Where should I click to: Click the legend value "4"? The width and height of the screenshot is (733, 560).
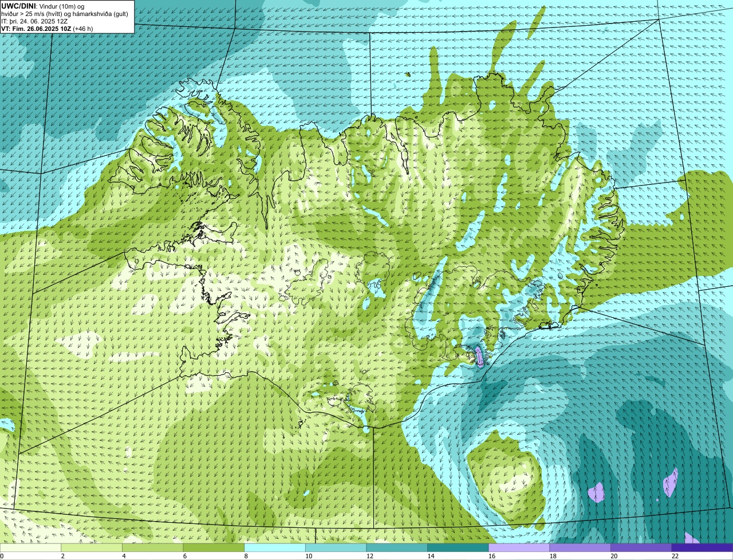click(124, 556)
